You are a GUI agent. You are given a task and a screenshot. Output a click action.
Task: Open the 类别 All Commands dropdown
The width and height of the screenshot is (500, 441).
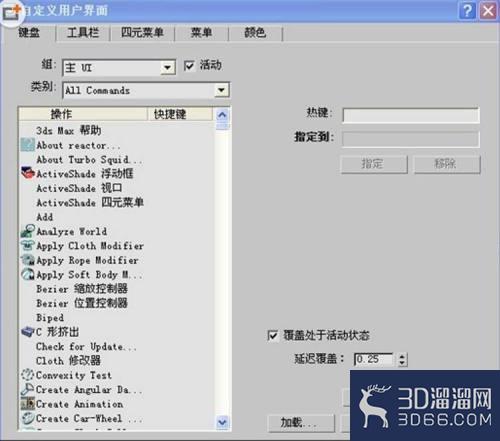(146, 90)
